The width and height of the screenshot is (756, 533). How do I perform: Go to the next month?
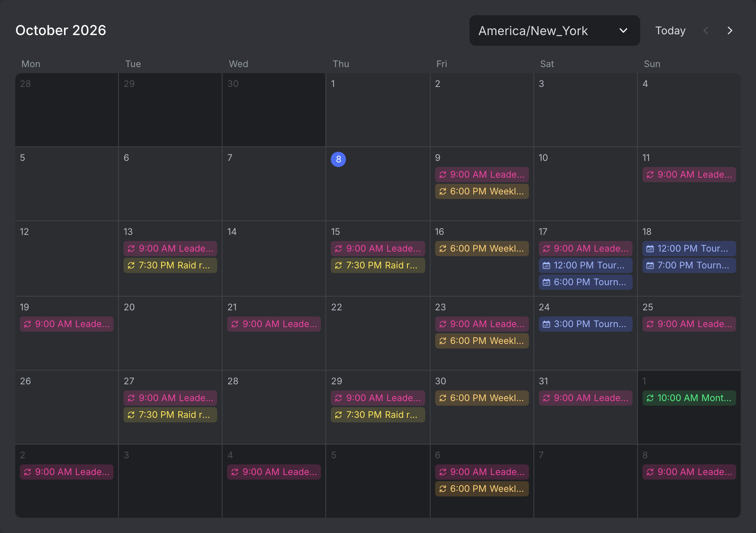pos(730,31)
